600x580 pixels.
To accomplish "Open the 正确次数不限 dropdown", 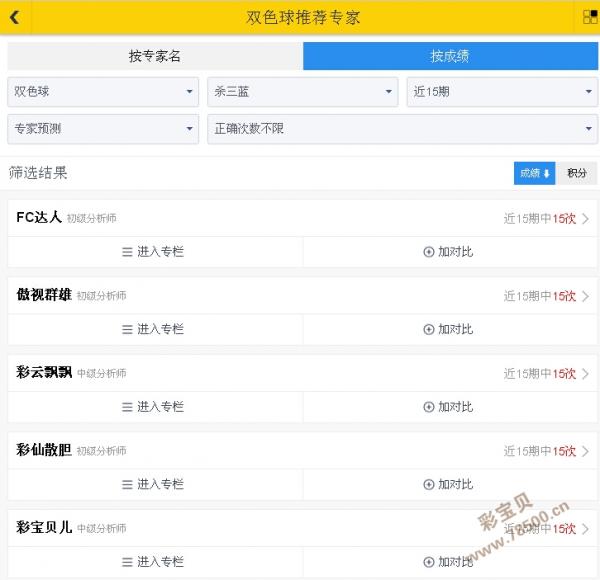I will pyautogui.click(x=402, y=129).
